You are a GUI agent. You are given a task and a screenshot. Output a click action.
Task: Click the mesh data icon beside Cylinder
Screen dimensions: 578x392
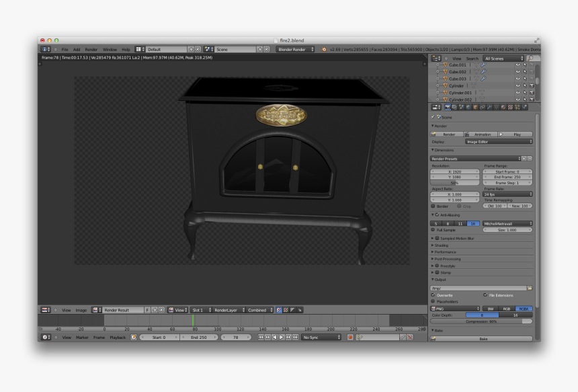(474, 85)
